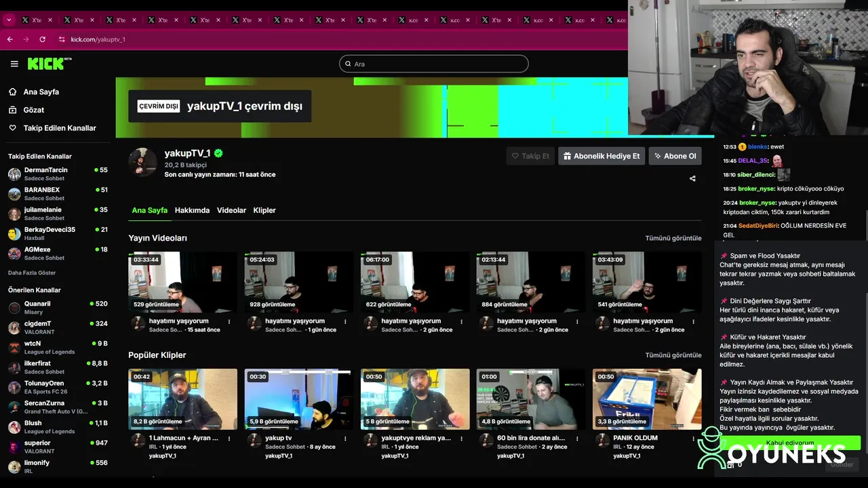This screenshot has width=868, height=488.
Task: Click Abonelik Hediye Et button
Action: point(601,156)
